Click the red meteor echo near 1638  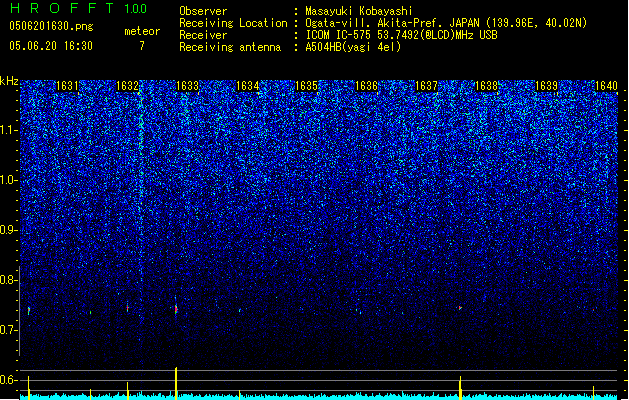tap(460, 308)
